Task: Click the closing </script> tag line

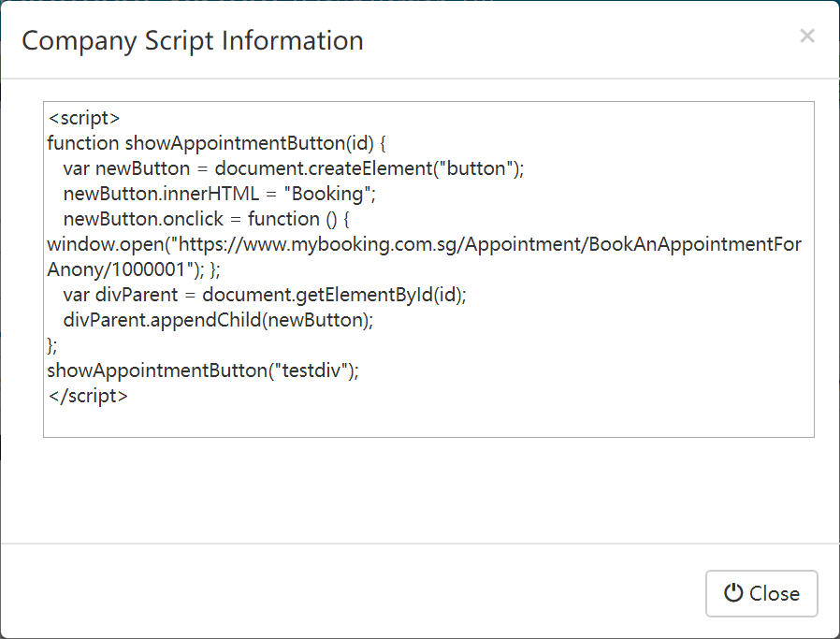Action: point(88,396)
